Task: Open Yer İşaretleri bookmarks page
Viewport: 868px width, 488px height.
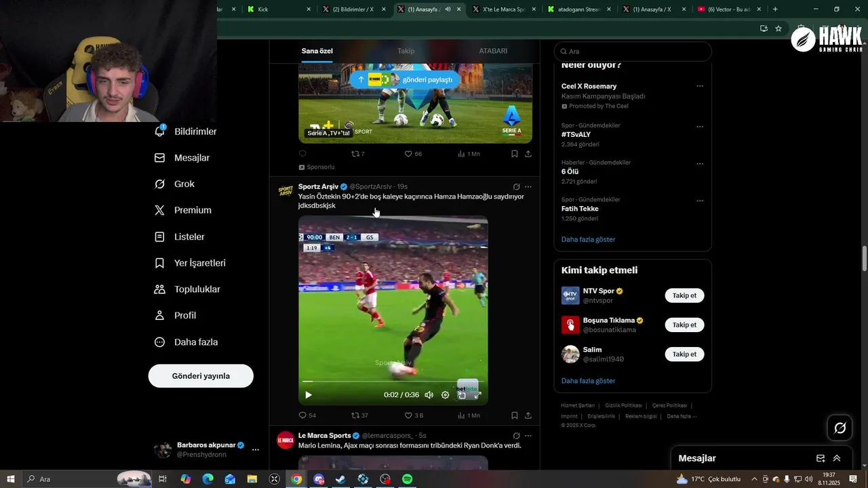Action: click(190, 263)
